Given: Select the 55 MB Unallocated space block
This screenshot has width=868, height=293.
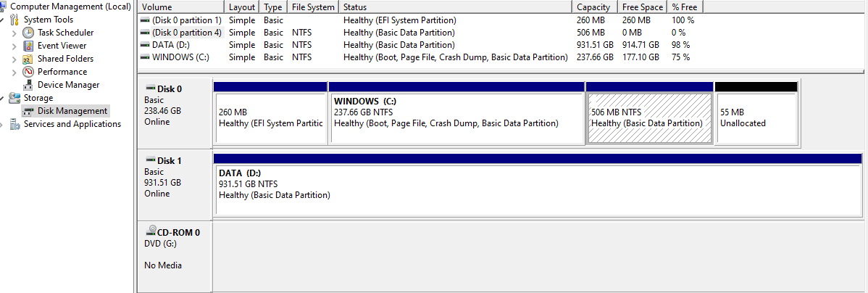Looking at the screenshot, I should [x=756, y=117].
